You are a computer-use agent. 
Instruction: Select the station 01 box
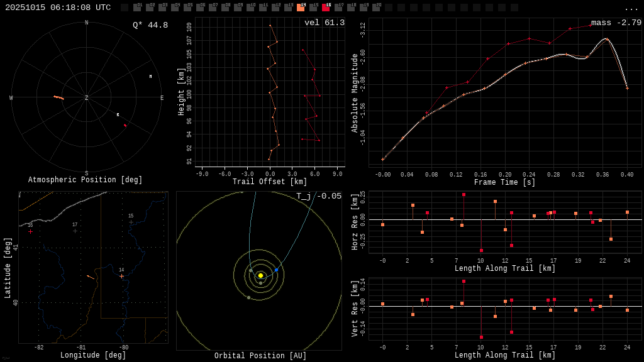tap(137, 8)
